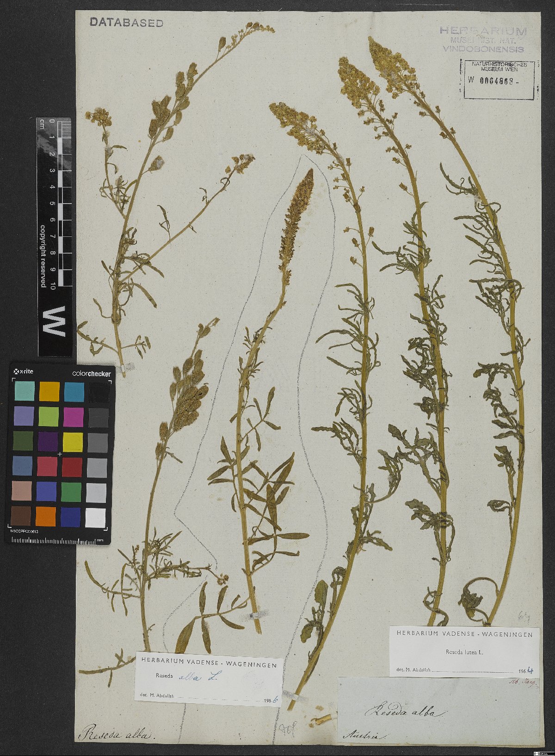Pick the magenta swatch on the color checker

click(73, 416)
